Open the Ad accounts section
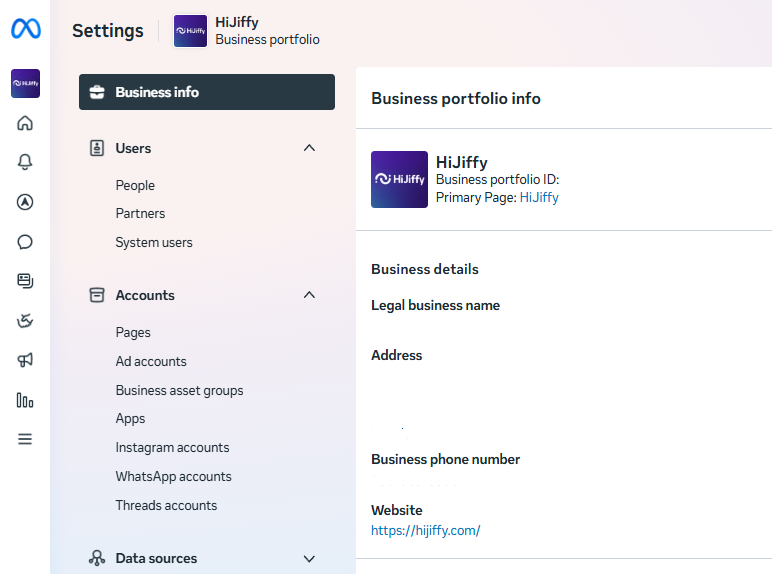772x574 pixels. click(151, 361)
